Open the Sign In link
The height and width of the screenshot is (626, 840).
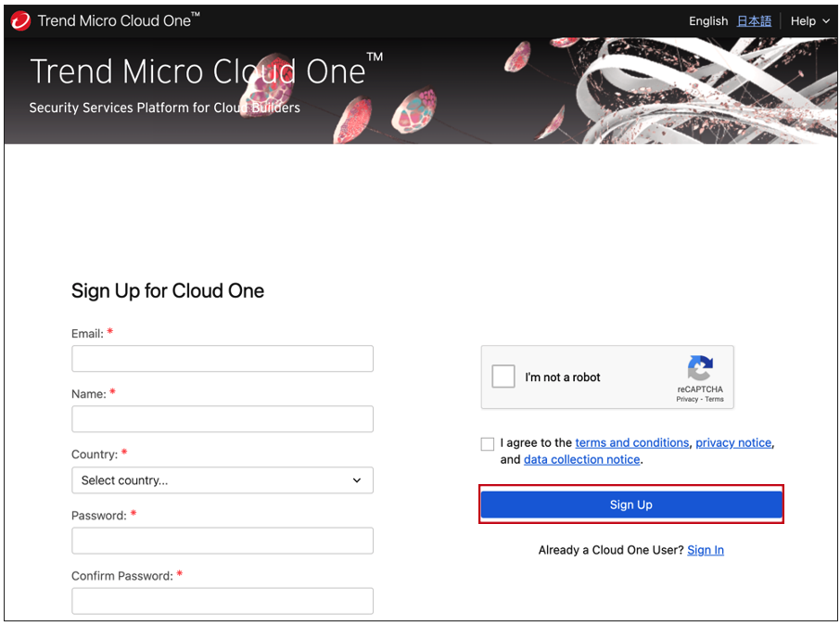705,550
